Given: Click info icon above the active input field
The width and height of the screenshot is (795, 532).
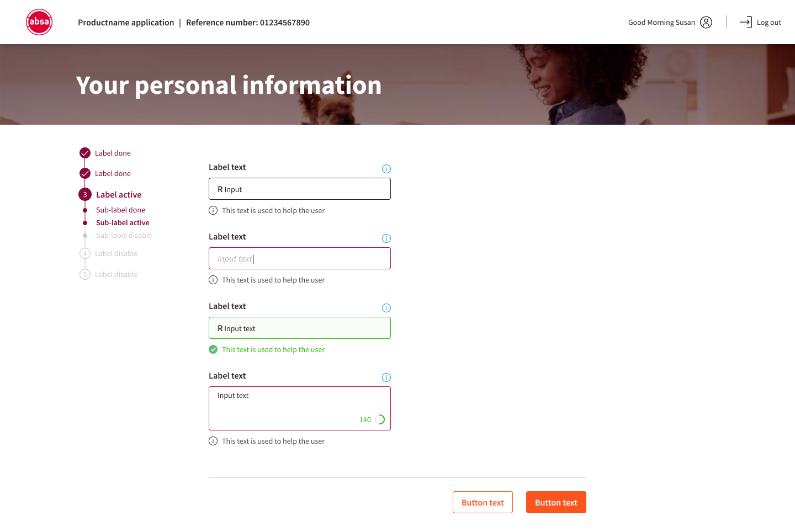Looking at the screenshot, I should coord(386,238).
